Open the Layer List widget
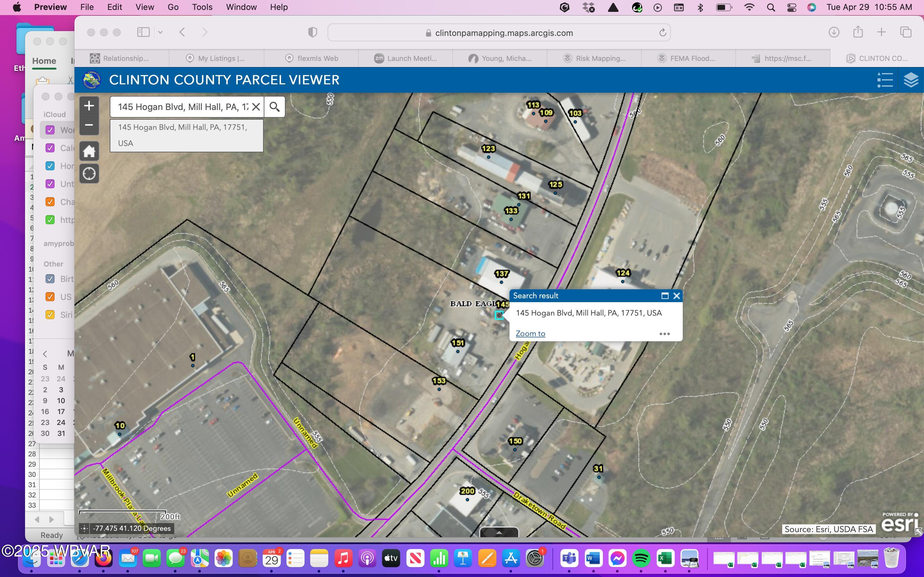 (x=911, y=80)
